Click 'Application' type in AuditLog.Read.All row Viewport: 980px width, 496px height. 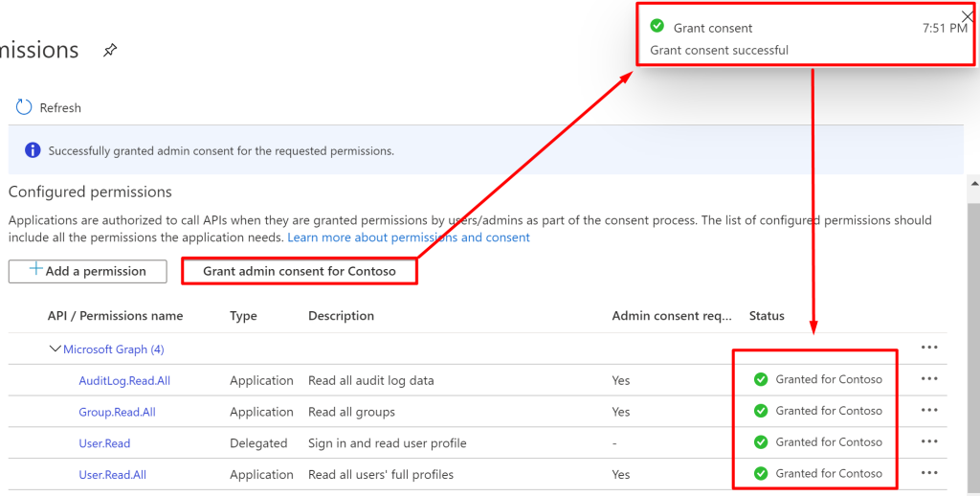pos(261,381)
